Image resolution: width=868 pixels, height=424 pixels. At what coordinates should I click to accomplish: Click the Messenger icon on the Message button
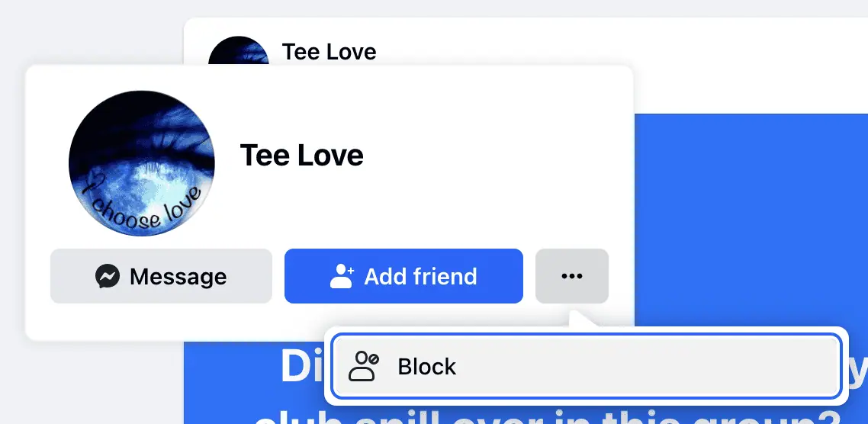pyautogui.click(x=108, y=276)
